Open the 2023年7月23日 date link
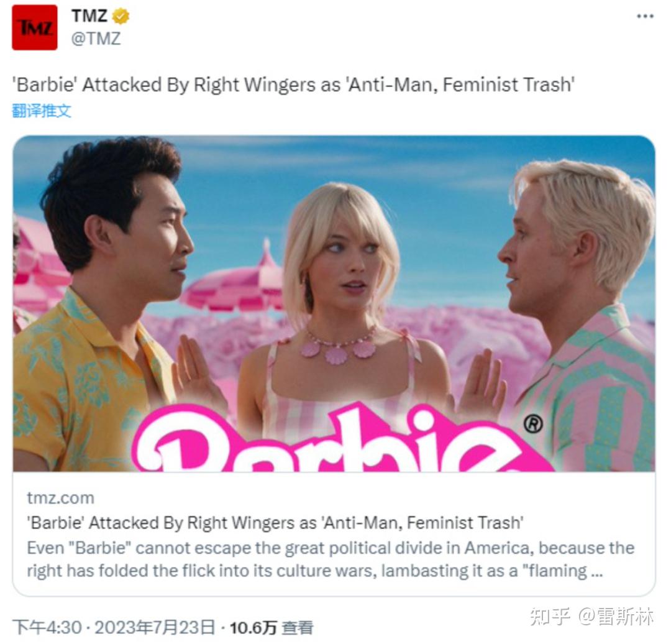The image size is (671, 644). tap(155, 628)
